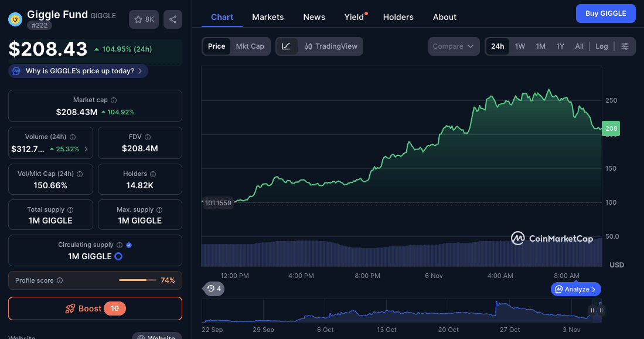Click the share icon button
Screen dimensions: 644x339
[172, 19]
